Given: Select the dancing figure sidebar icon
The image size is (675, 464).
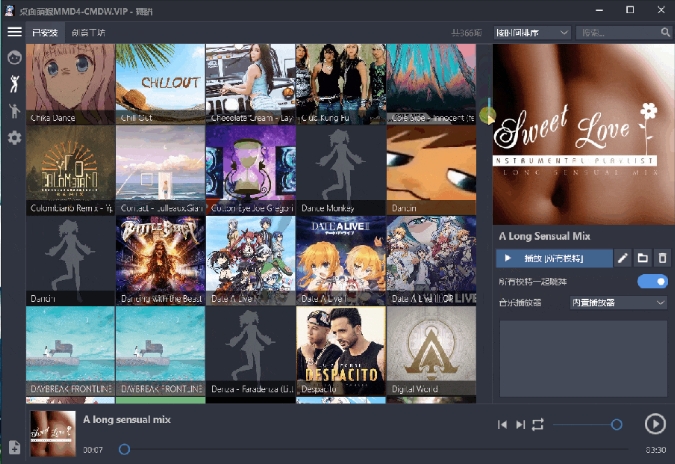Looking at the screenshot, I should 15,84.
